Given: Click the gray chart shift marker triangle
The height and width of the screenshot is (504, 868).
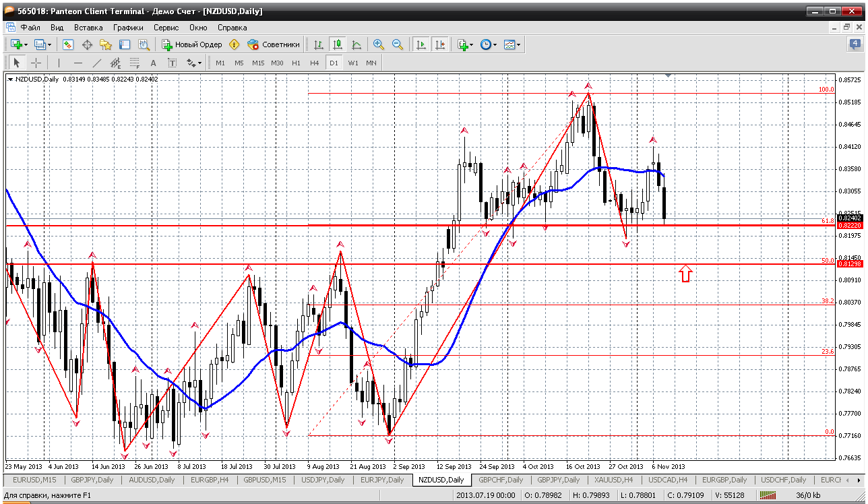Looking at the screenshot, I should 668,75.
